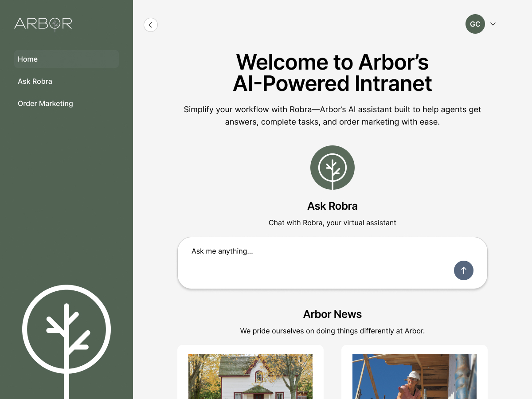Viewport: 532px width, 399px height.
Task: Go to Order Marketing in the sidebar
Action: [x=45, y=103]
